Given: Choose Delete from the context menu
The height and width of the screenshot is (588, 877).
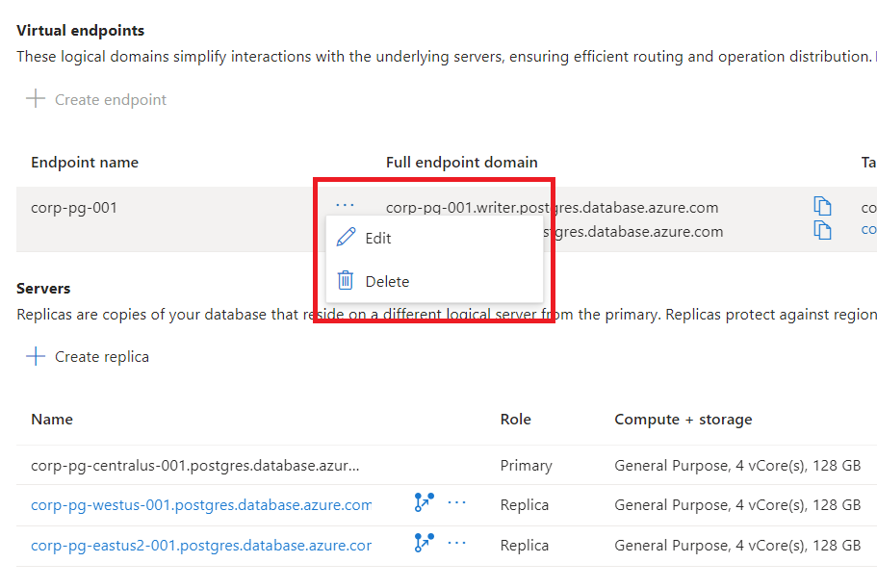Looking at the screenshot, I should pyautogui.click(x=386, y=282).
